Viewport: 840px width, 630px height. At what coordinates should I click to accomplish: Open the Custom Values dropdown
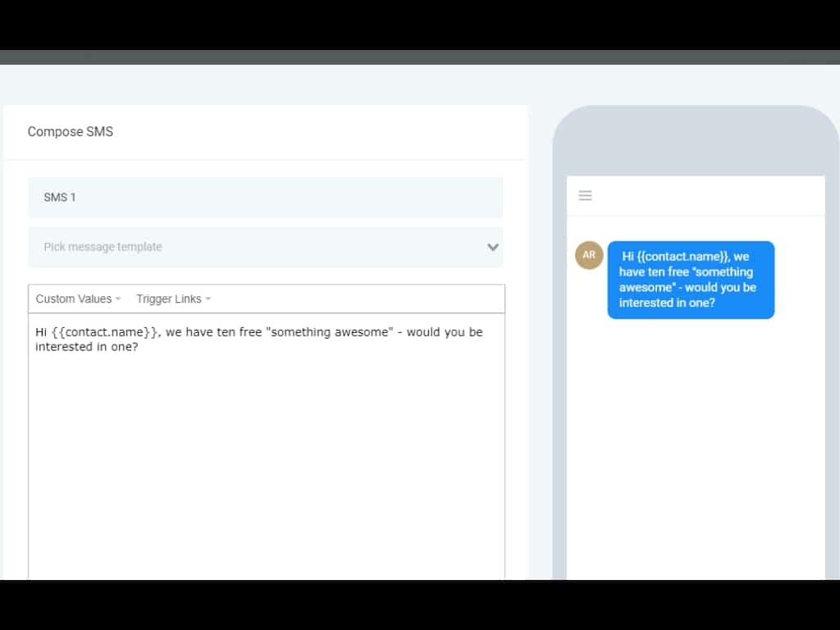(74, 299)
